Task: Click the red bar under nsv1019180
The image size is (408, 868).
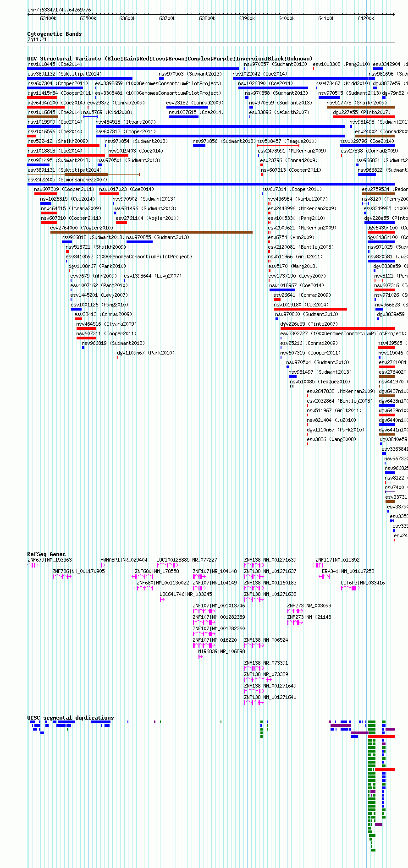Action: (x=310, y=309)
